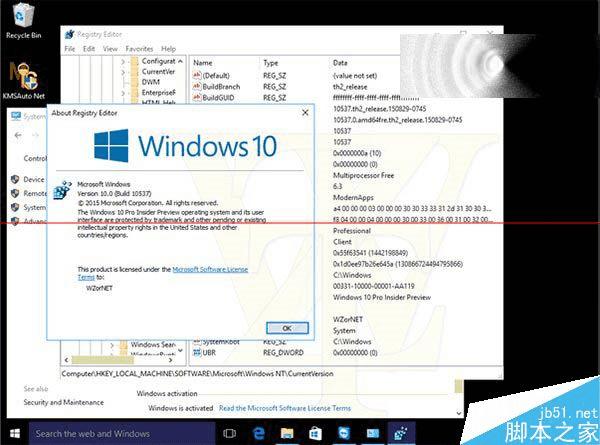Image resolution: width=600 pixels, height=445 pixels.
Task: Open the Store from taskbar
Action: pyautogui.click(x=315, y=434)
